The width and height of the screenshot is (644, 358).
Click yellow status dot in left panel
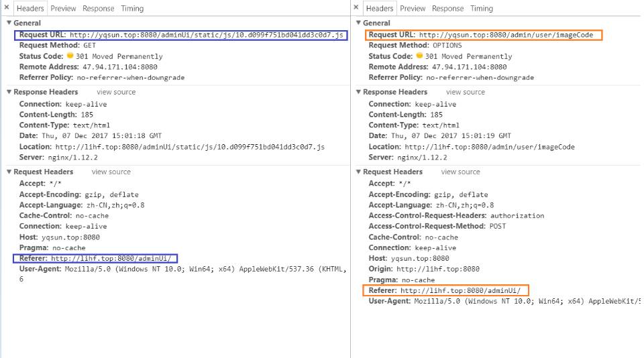[x=69, y=56]
